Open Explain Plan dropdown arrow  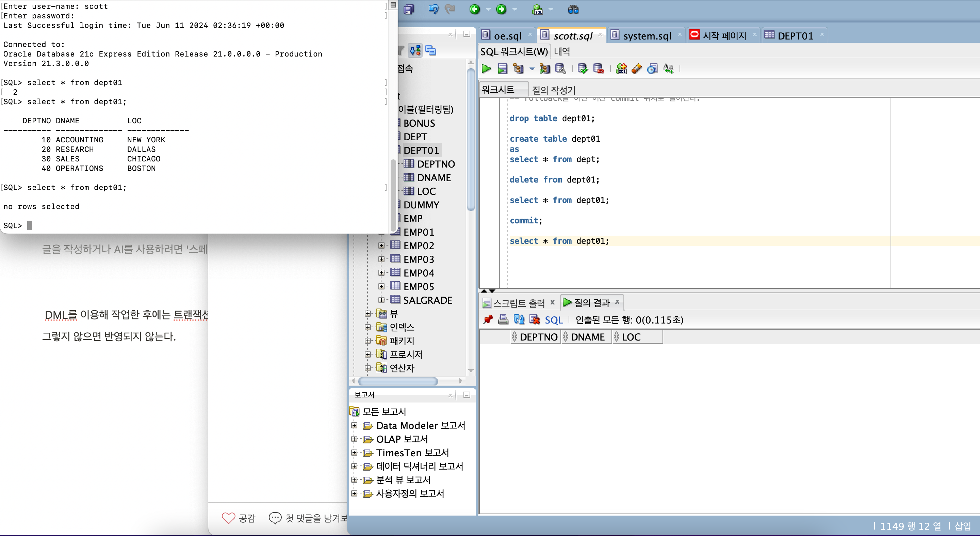click(x=532, y=69)
